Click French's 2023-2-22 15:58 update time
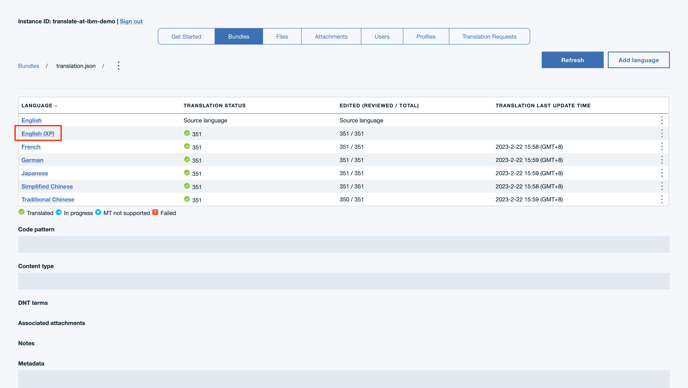 [529, 147]
